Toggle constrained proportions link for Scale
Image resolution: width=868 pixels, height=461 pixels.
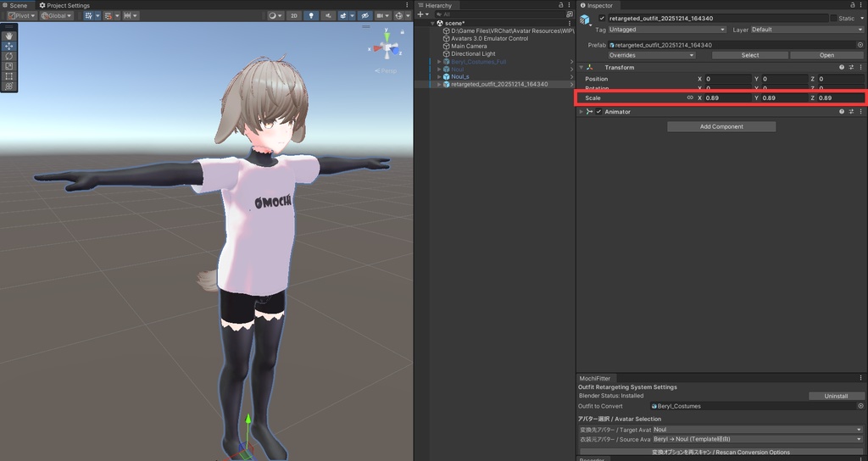coord(690,97)
